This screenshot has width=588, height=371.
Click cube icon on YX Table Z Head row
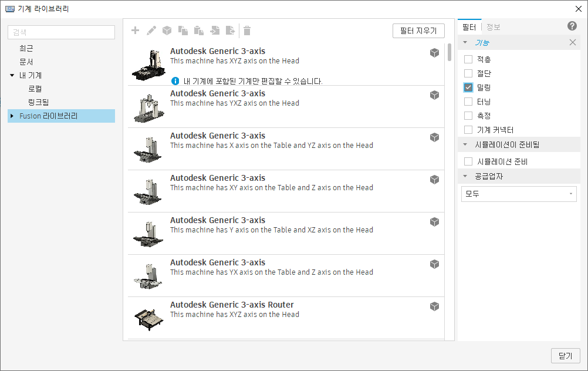click(434, 265)
